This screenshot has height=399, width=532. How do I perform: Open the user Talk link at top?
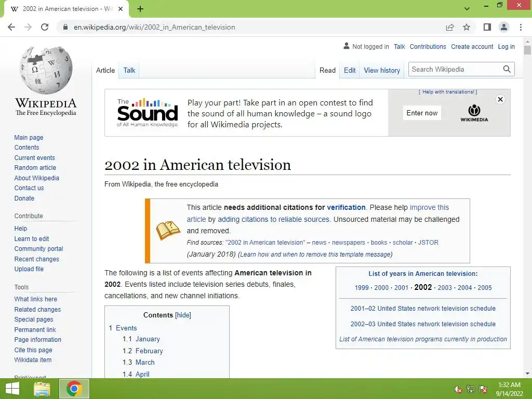400,46
